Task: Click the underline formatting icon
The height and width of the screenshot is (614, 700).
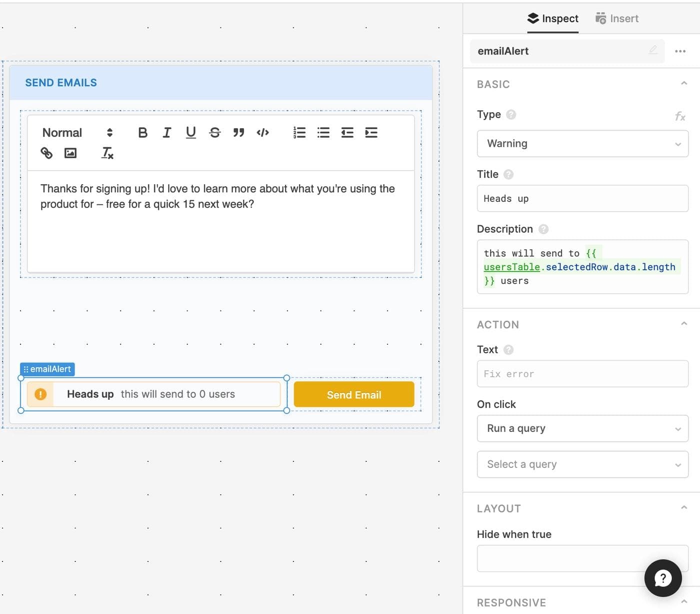Action: pos(190,133)
